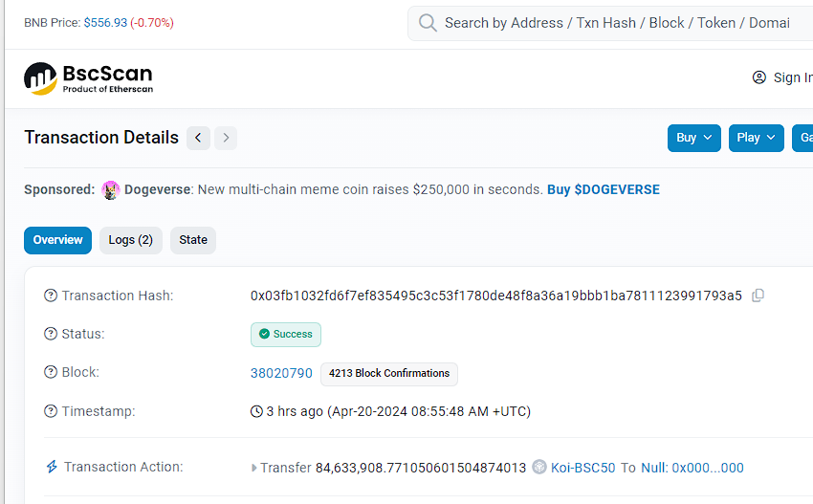The height and width of the screenshot is (504, 813).
Task: Click the Apr-20-2024 timestamp text
Action: click(x=429, y=411)
